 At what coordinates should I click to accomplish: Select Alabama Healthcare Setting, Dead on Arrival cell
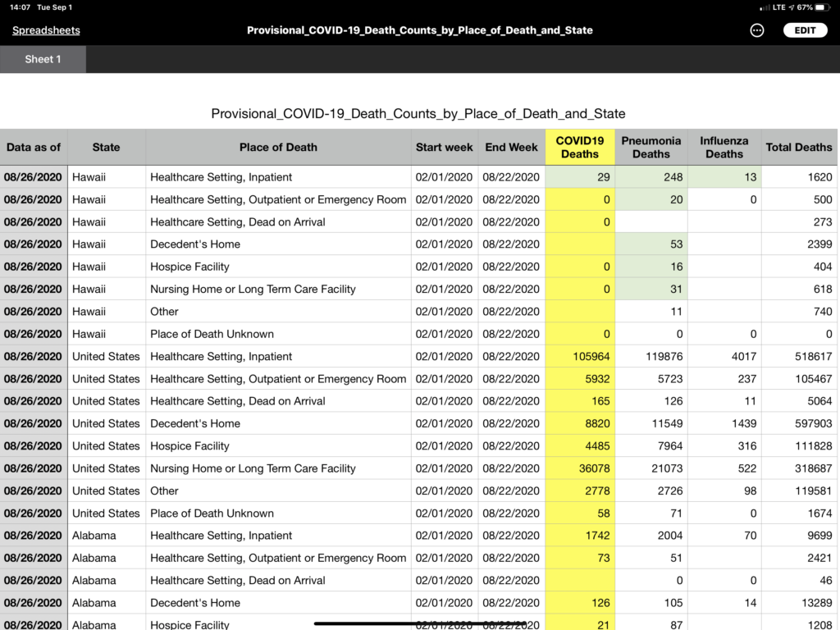[x=278, y=581]
